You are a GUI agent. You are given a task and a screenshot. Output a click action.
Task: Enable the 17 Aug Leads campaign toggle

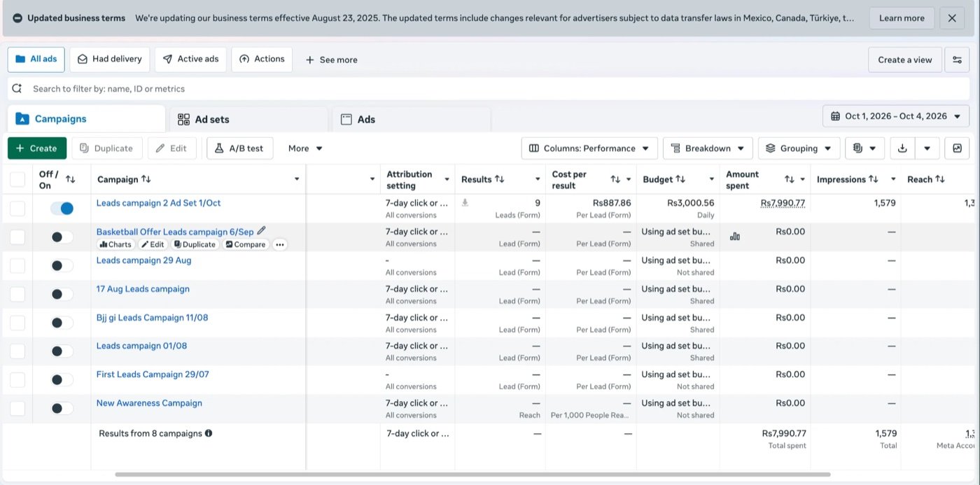pyautogui.click(x=62, y=294)
